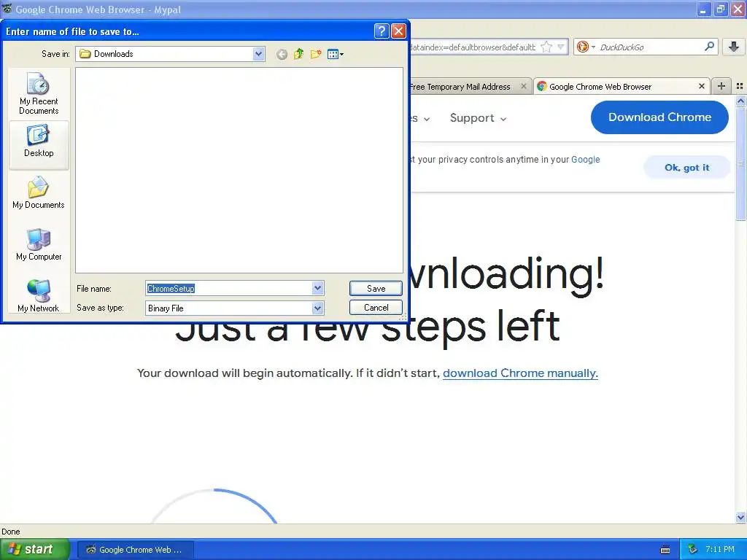Click Save to save ChromeSetup

(x=376, y=289)
